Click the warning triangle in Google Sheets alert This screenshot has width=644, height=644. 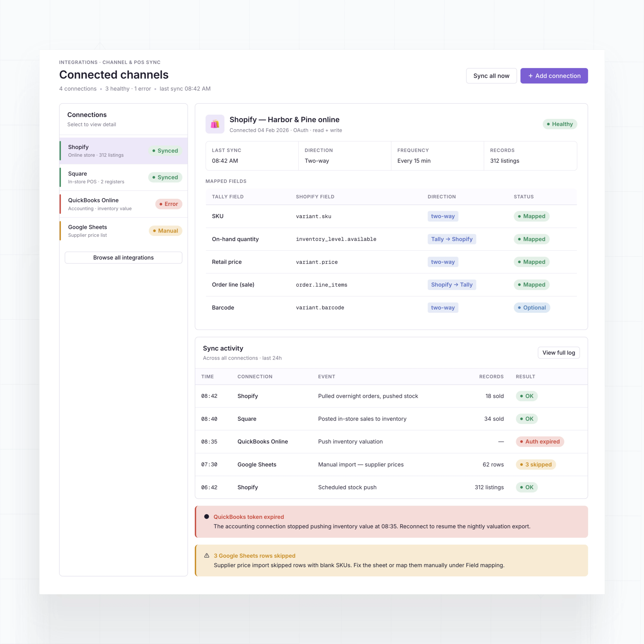(207, 555)
